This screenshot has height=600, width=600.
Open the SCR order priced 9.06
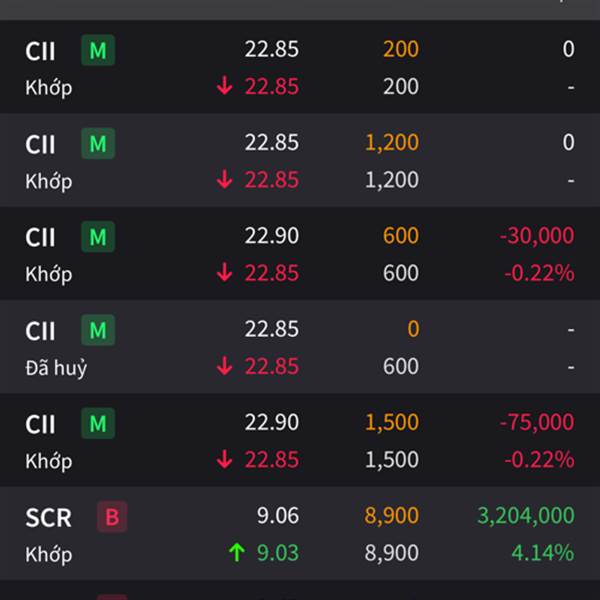(300, 533)
